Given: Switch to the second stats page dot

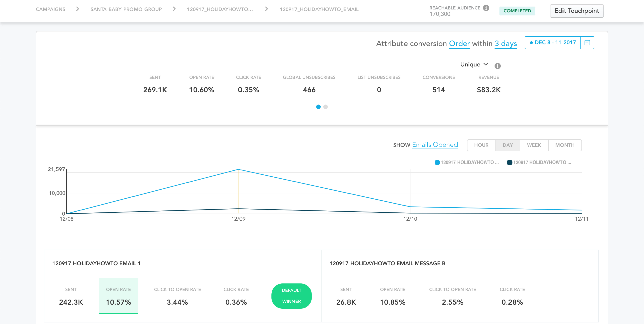Looking at the screenshot, I should click(x=325, y=107).
